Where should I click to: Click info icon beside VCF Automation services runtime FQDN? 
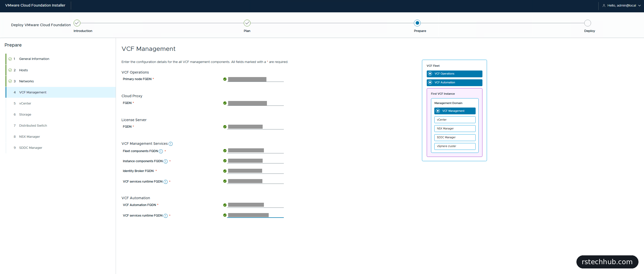pos(166,216)
